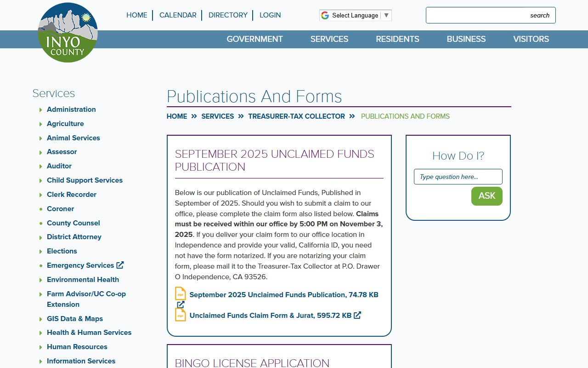
Task: Click breadcrumb double-arrow after SERVICES
Action: click(x=241, y=116)
